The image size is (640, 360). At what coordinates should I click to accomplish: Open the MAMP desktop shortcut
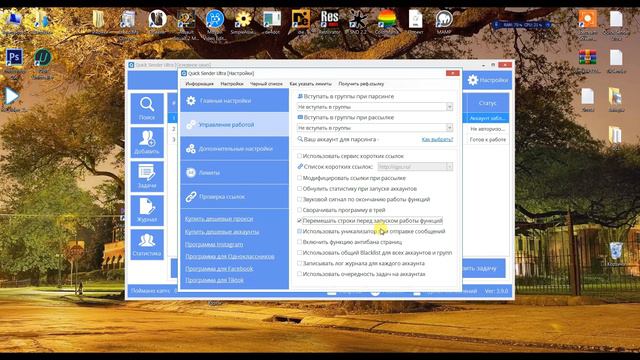444,19
